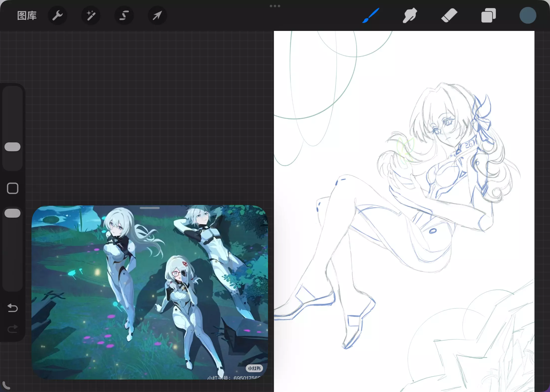This screenshot has height=392, width=550.
Task: Click the brush size slider handle
Action: coord(12,147)
